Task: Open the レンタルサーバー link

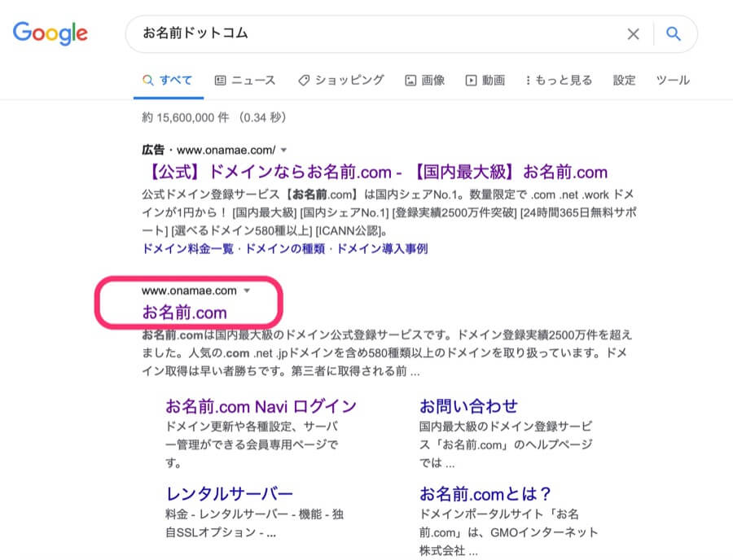Action: coord(229,493)
